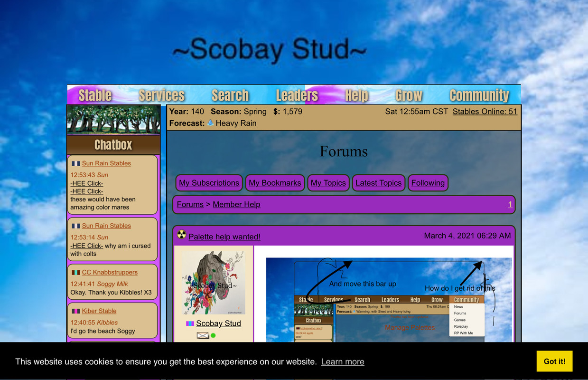Go to Forums breadcrumb link
588x380 pixels.
[190, 205]
